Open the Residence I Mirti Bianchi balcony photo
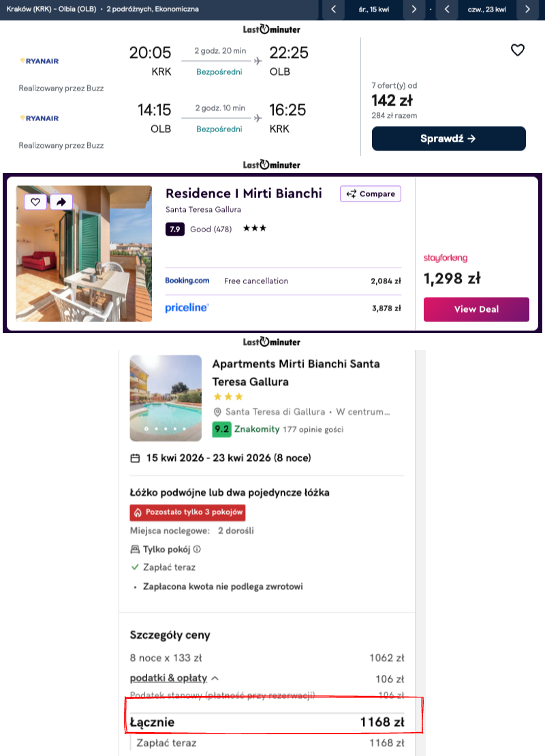This screenshot has width=545, height=756. 84,253
